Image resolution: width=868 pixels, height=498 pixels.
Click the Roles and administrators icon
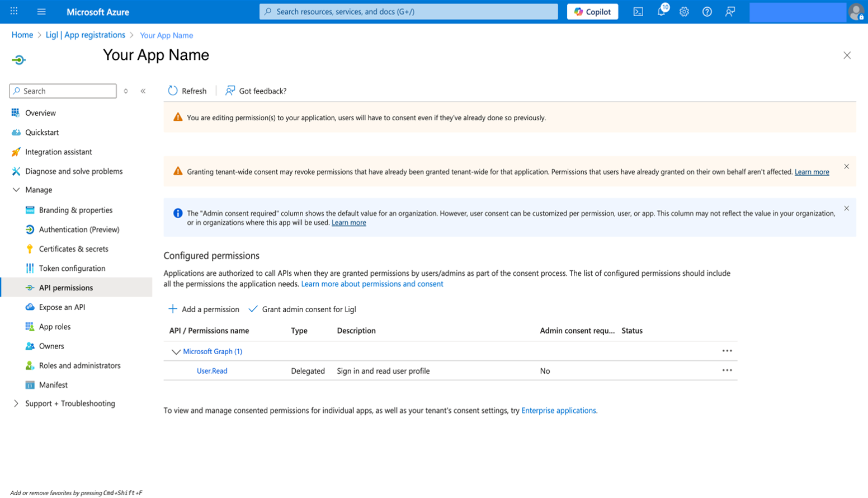point(30,365)
